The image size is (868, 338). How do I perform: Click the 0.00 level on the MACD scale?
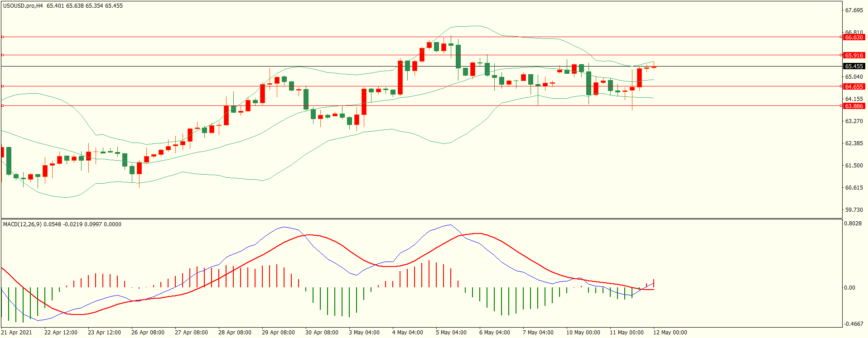click(849, 288)
